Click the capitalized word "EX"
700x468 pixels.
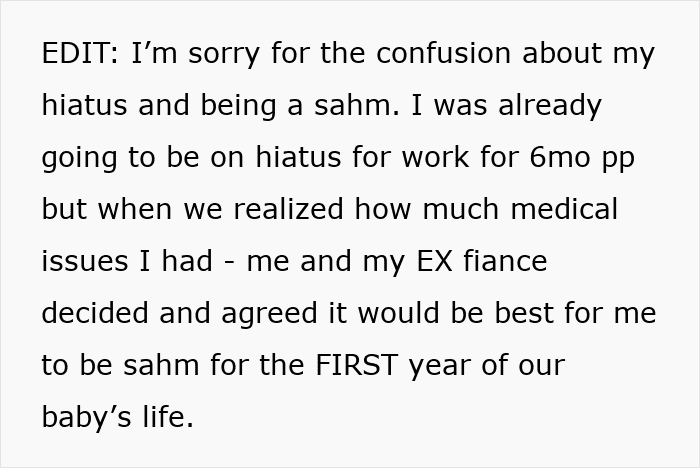point(434,261)
